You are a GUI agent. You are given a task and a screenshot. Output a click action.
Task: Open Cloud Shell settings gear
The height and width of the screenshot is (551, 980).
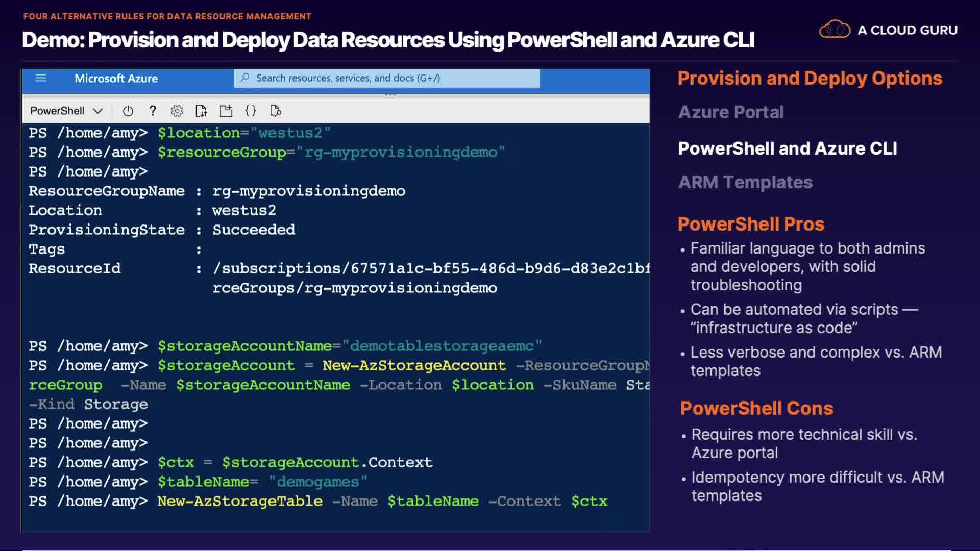tap(177, 111)
